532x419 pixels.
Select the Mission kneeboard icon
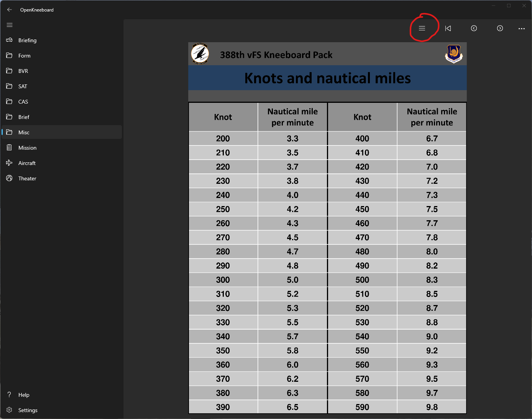pyautogui.click(x=9, y=147)
